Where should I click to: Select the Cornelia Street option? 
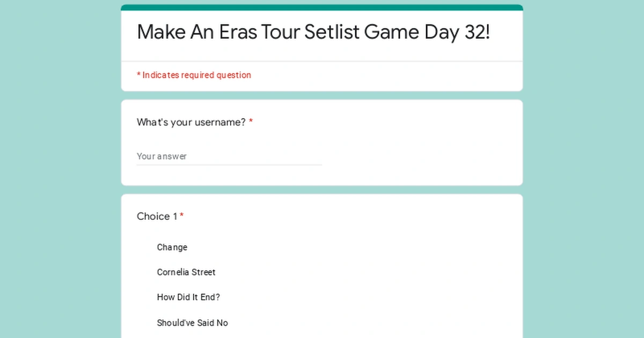pos(143,273)
